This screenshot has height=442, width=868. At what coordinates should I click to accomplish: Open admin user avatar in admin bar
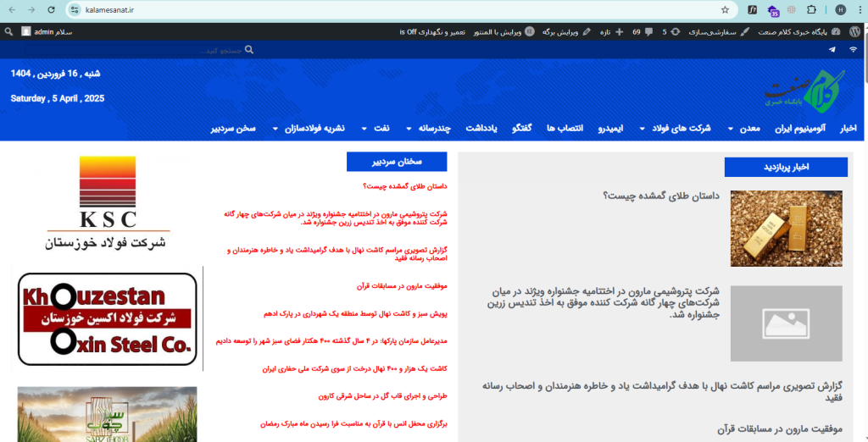click(26, 31)
